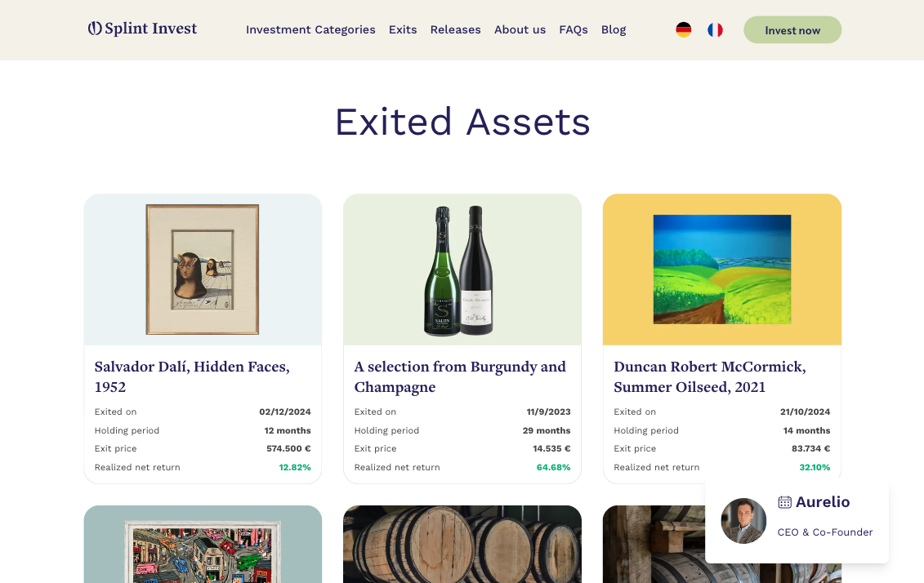The image size is (924, 583).
Task: Click Aurelio's circular profile photo
Action: 743,521
